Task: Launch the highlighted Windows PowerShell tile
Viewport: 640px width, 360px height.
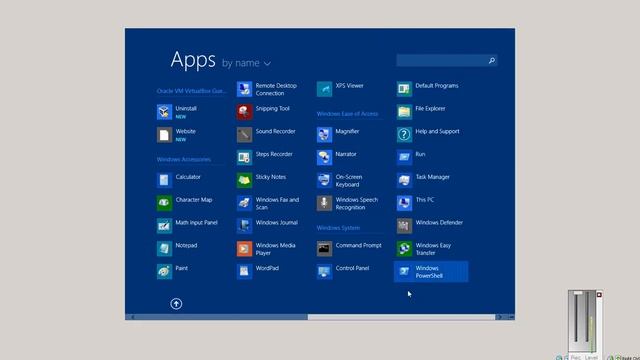Action: [431, 271]
